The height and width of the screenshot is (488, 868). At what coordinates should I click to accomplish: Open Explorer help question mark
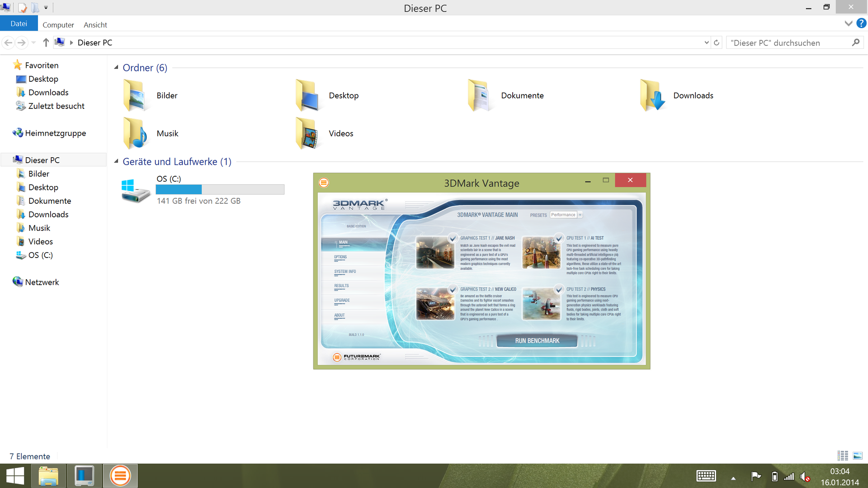pos(861,23)
